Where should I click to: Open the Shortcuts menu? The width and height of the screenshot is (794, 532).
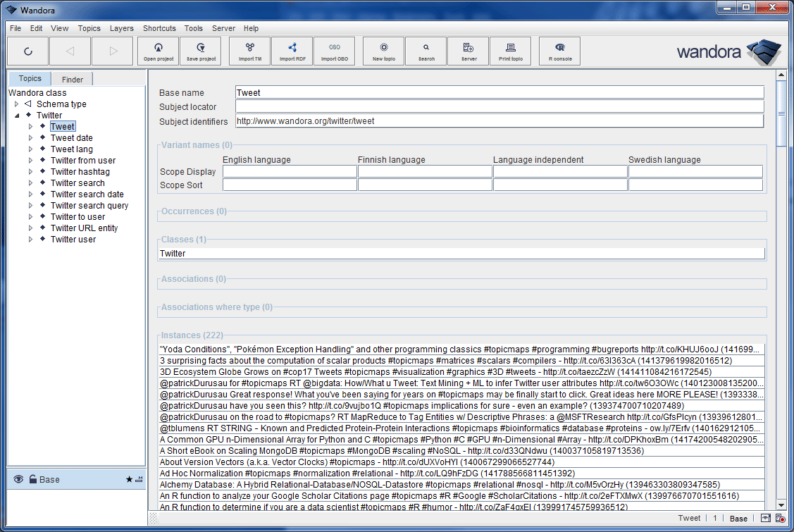[x=159, y=28]
